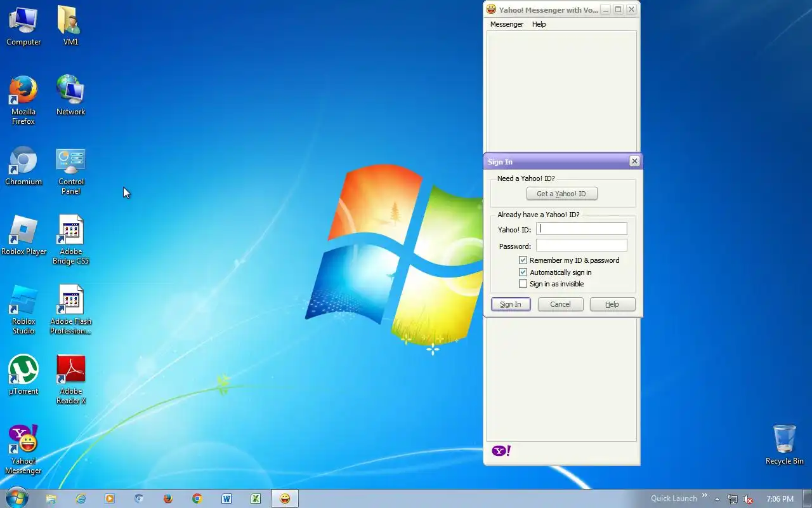Viewport: 812px width, 508px height.
Task: Click the Yahoo! logo in Messenger window
Action: pos(501,451)
